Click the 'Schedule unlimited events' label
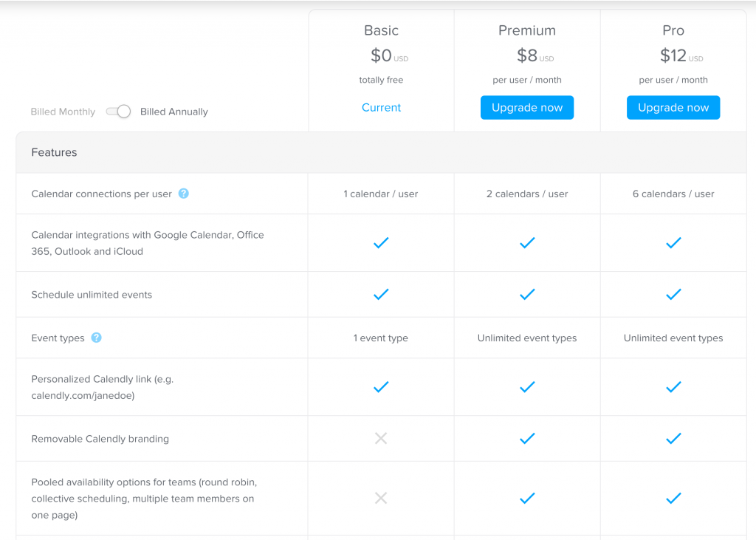756x540 pixels. pos(92,295)
